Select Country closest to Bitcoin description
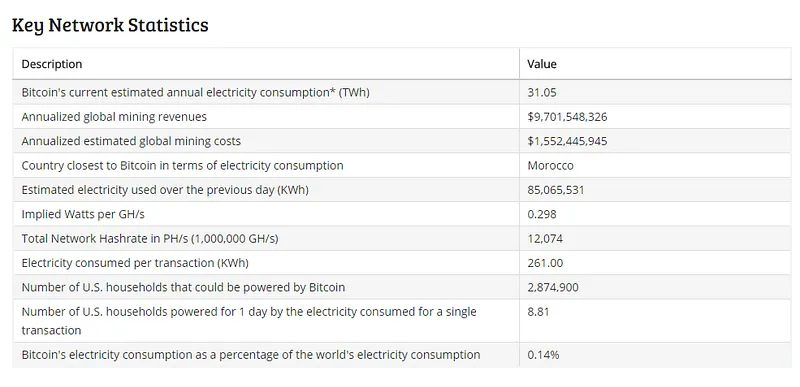 182,166
